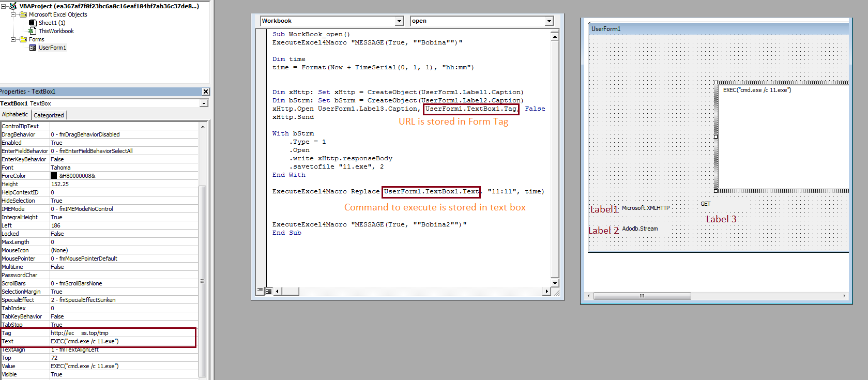868x380 pixels.
Task: Select the ThisWorkbook icon in project tree
Action: (33, 31)
